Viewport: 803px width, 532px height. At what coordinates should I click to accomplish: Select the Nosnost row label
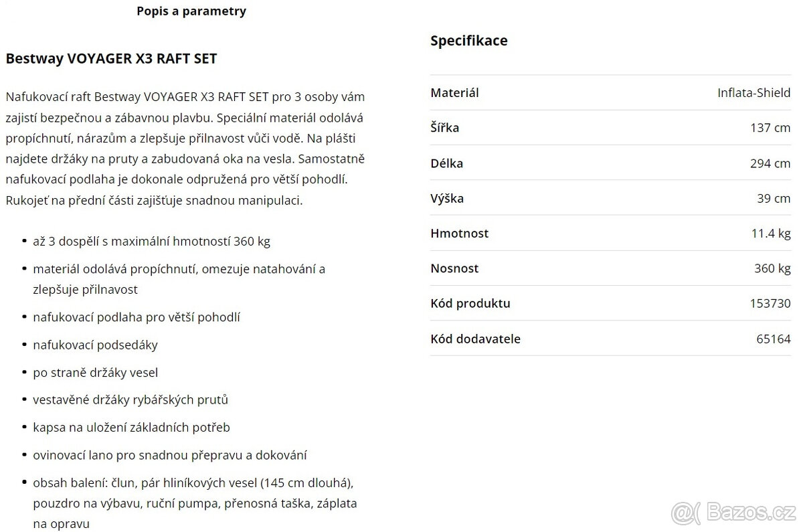pyautogui.click(x=454, y=268)
